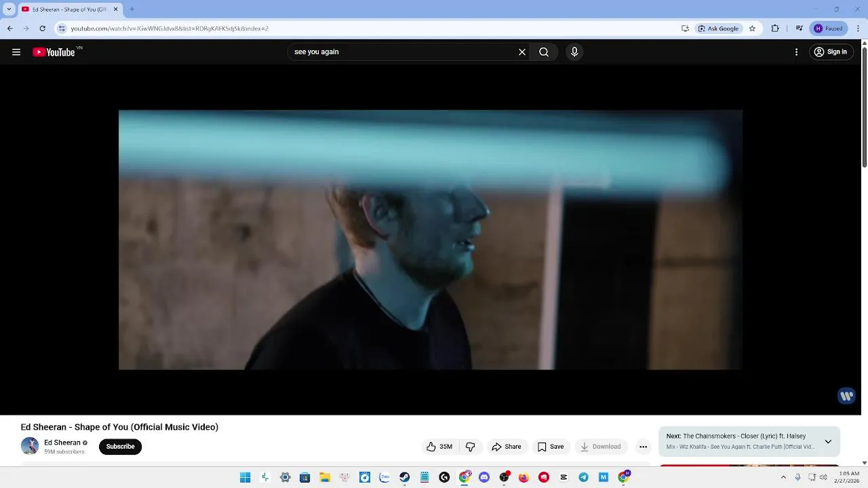The image size is (868, 488).
Task: Subscribe to Ed Sheeran
Action: (x=120, y=447)
